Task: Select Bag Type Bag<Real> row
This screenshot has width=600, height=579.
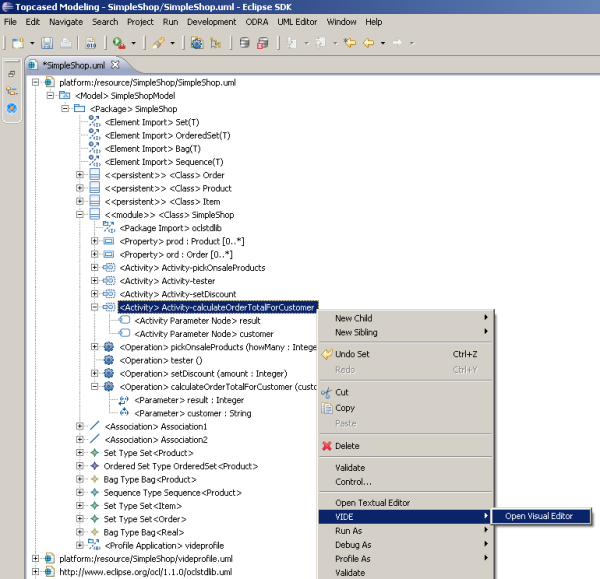Action: (144, 532)
